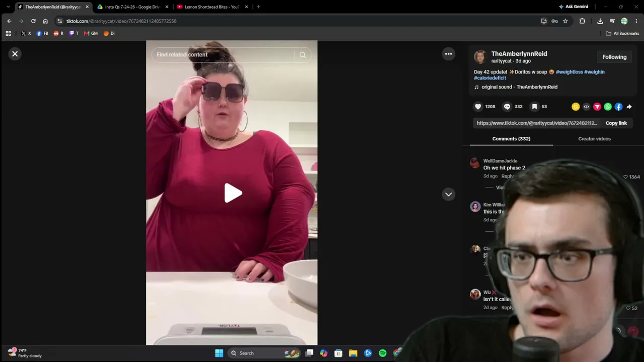Open the Chrome extensions puzzle icon
Viewport: 644px width, 362px height.
click(x=582, y=21)
